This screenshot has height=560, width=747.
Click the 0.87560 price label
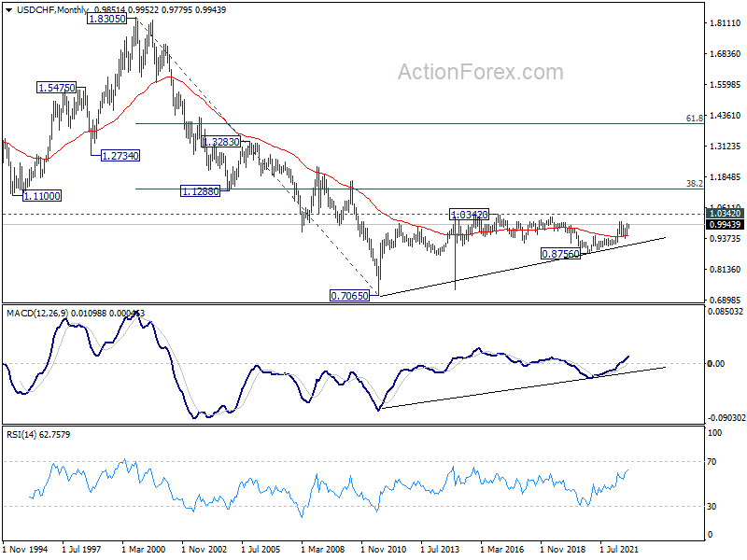561,254
